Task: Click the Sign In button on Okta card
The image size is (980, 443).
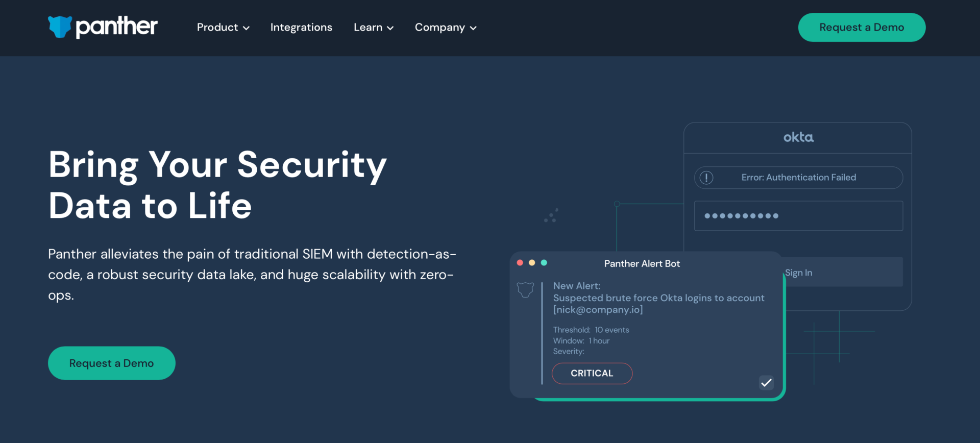Action: pyautogui.click(x=842, y=273)
